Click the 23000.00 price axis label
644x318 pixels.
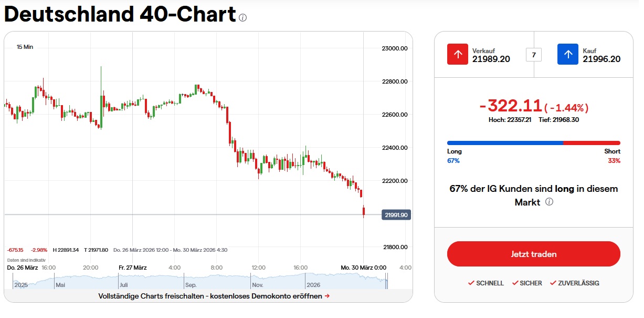pos(394,48)
